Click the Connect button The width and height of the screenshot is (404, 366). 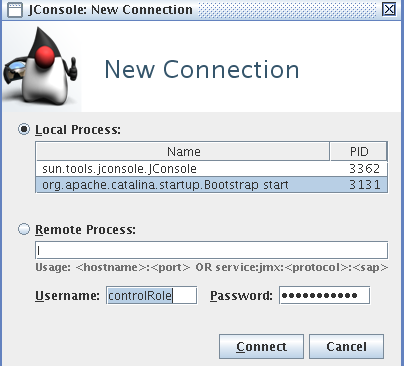[261, 347]
